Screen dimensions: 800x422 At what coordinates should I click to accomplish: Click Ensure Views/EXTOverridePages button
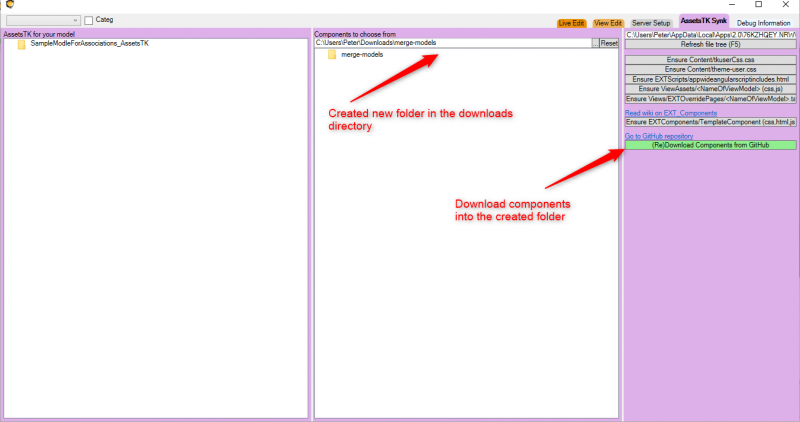pyautogui.click(x=710, y=98)
